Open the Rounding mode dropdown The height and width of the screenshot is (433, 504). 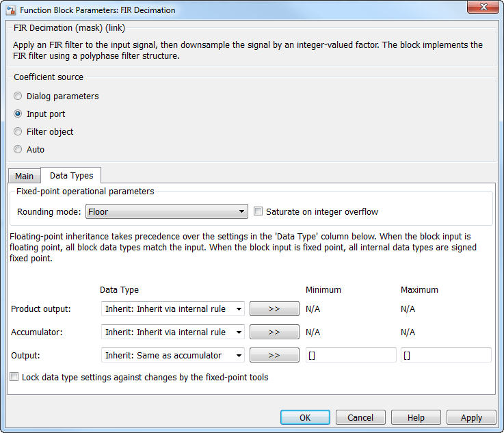click(166, 211)
